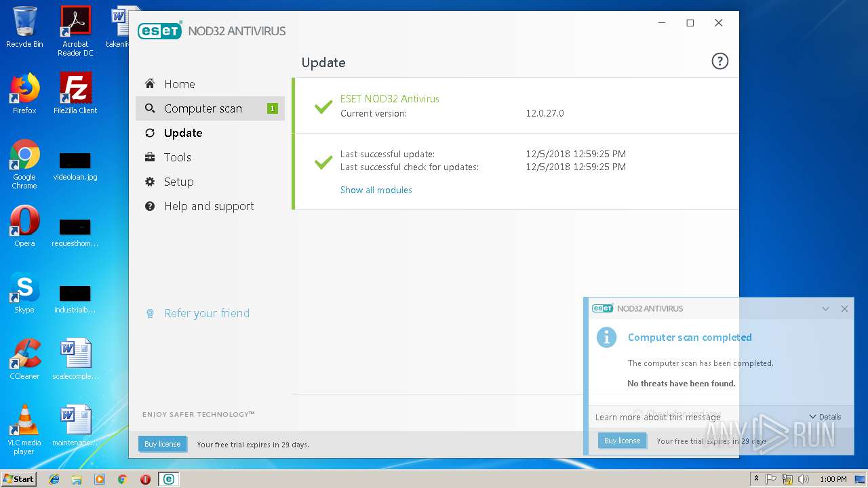Image resolution: width=868 pixels, height=488 pixels.
Task: Open CCleaner desktop shortcut
Action: click(x=24, y=359)
